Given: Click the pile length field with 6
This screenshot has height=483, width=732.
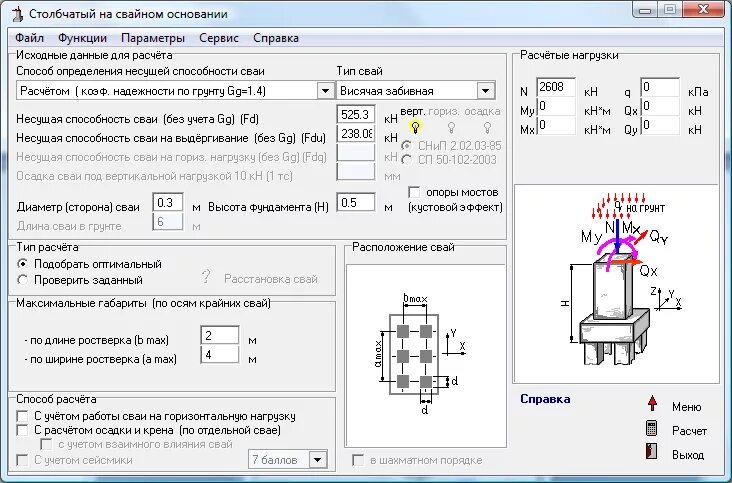Looking at the screenshot, I should [x=168, y=222].
